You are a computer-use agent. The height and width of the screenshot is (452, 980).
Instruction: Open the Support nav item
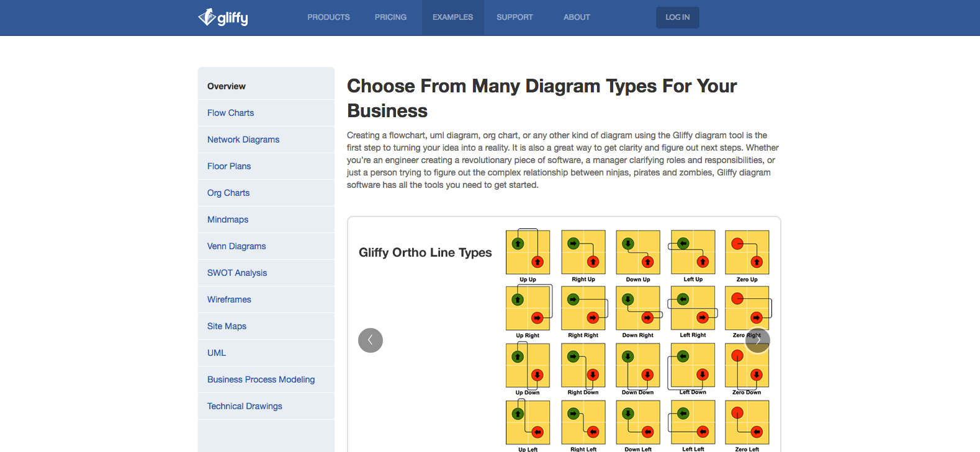point(515,17)
